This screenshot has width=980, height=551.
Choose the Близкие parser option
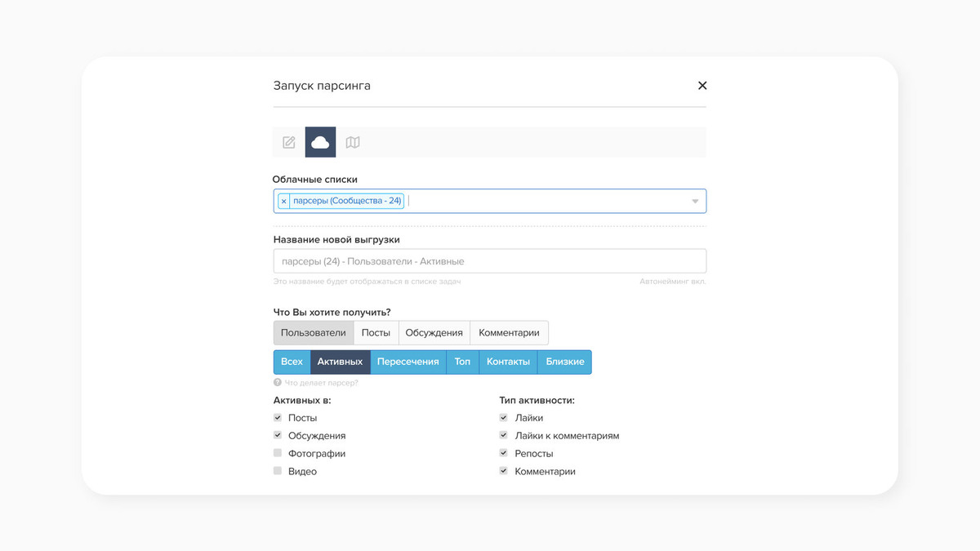pos(565,362)
